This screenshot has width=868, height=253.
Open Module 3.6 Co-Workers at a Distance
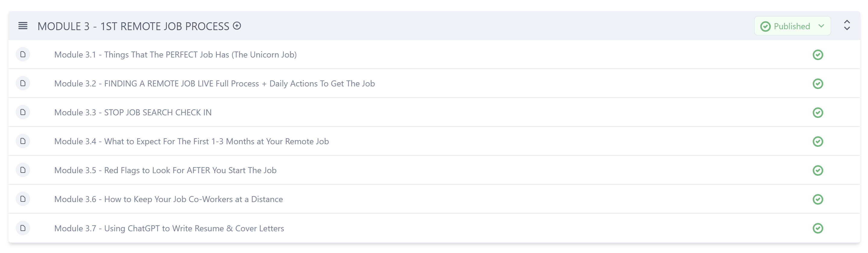(168, 199)
